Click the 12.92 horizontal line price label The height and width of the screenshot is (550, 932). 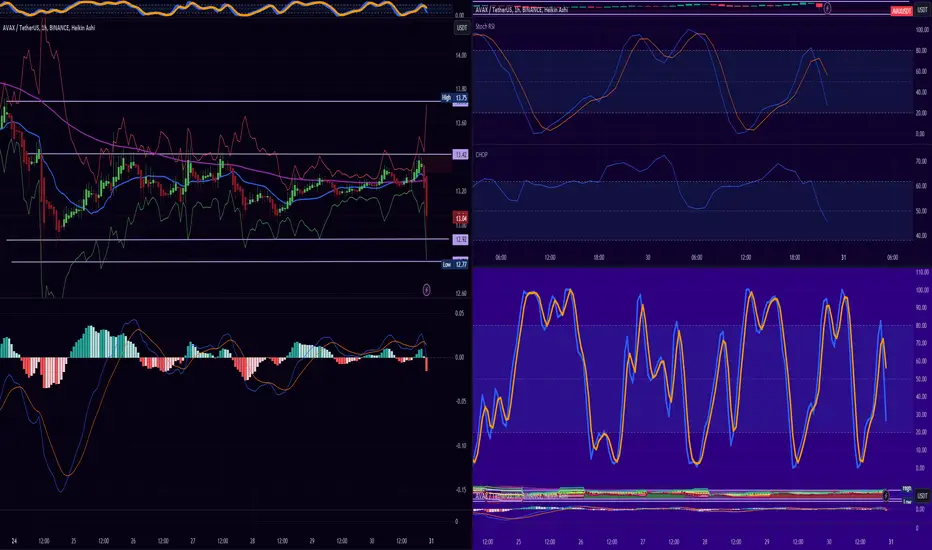click(461, 240)
